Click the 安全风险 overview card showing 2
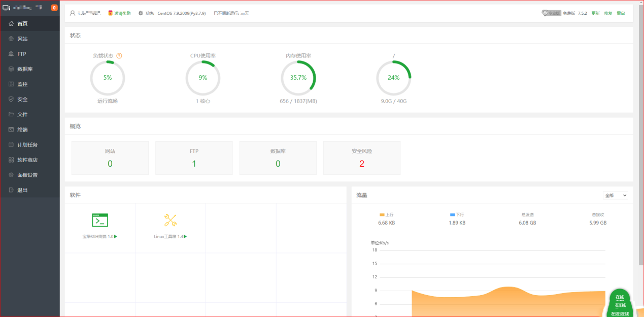 point(362,158)
